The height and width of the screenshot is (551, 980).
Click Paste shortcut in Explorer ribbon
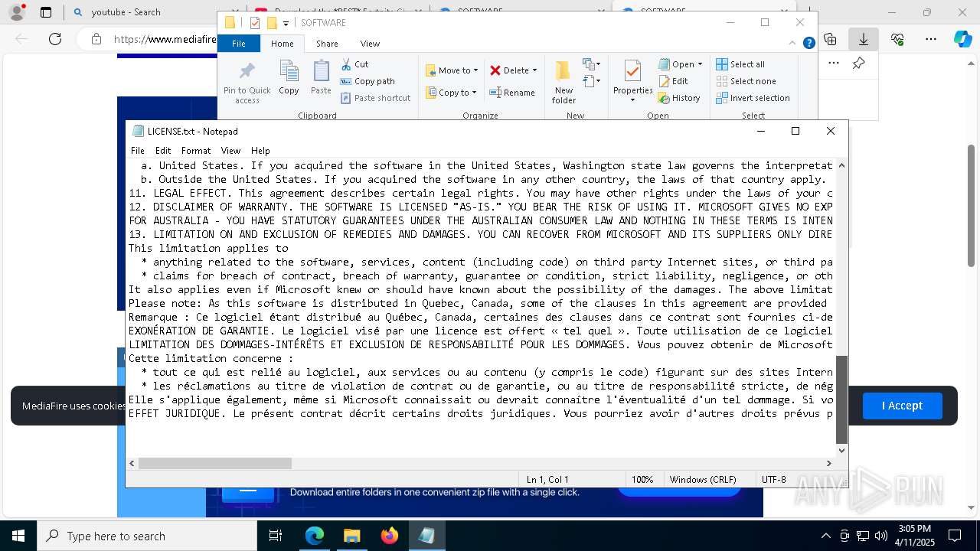[375, 98]
